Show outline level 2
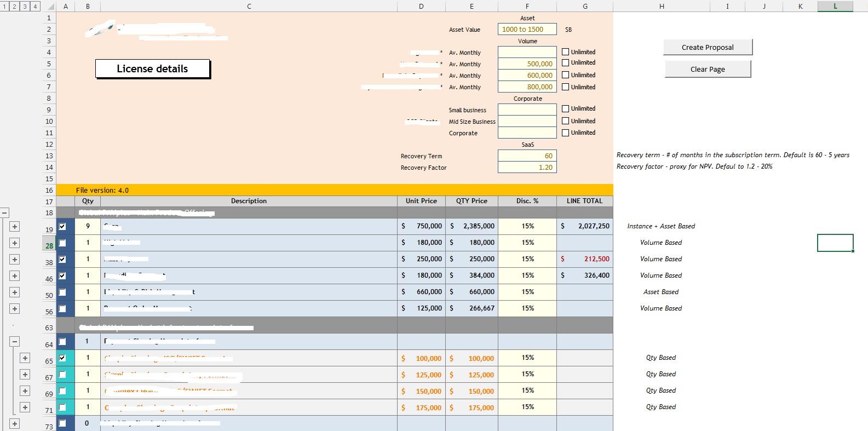 [14, 7]
